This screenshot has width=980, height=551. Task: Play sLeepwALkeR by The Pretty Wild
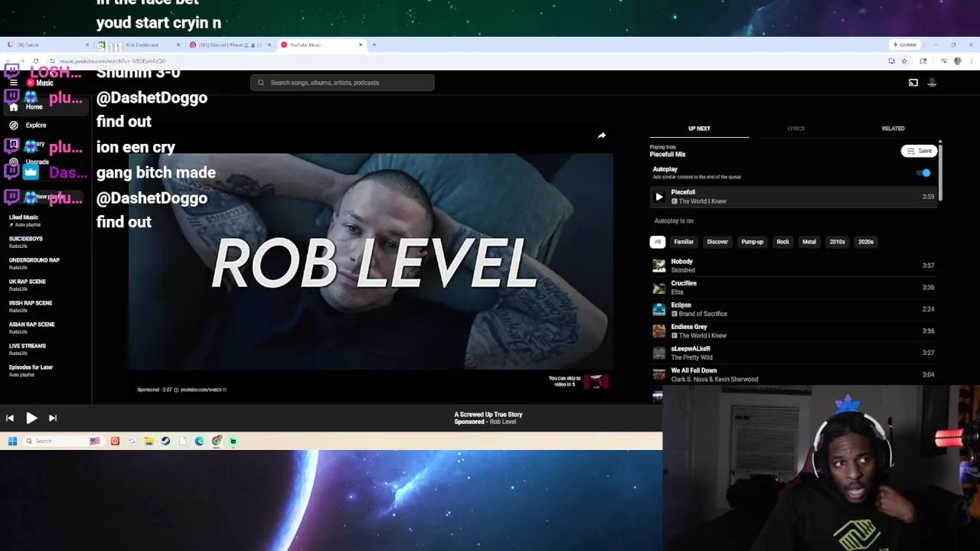coord(792,353)
